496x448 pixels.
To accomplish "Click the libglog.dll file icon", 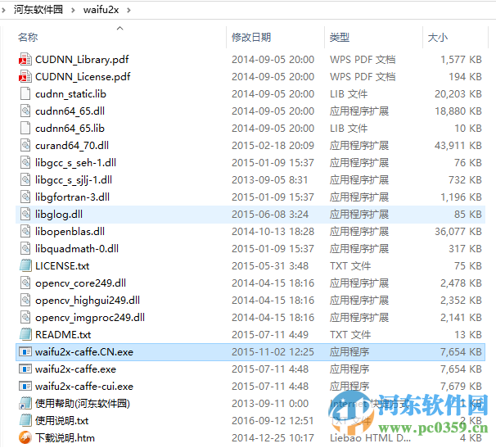I will (25, 215).
